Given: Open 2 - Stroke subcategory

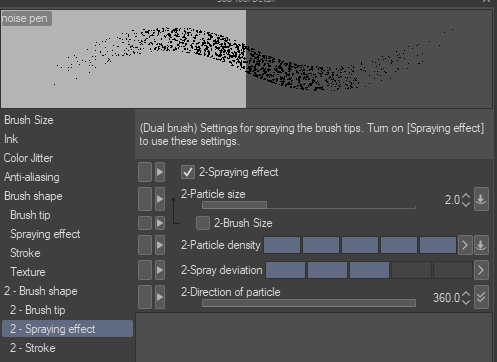Looking at the screenshot, I should pos(33,348).
